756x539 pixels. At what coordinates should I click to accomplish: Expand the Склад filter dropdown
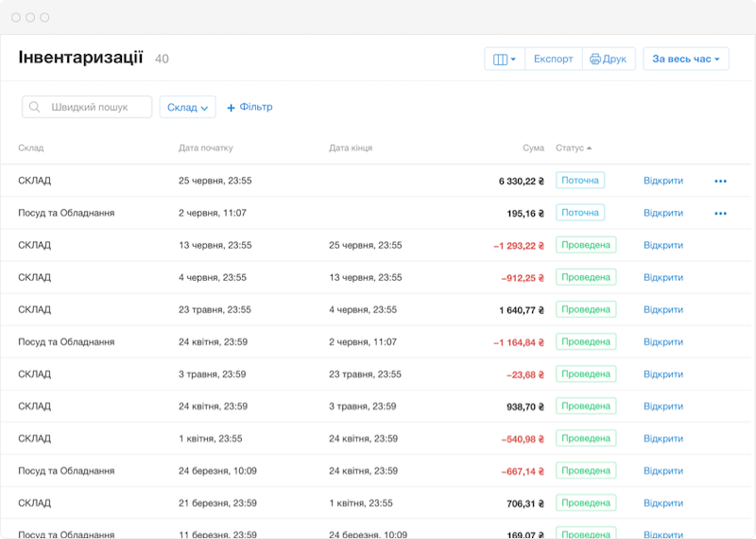coord(187,107)
